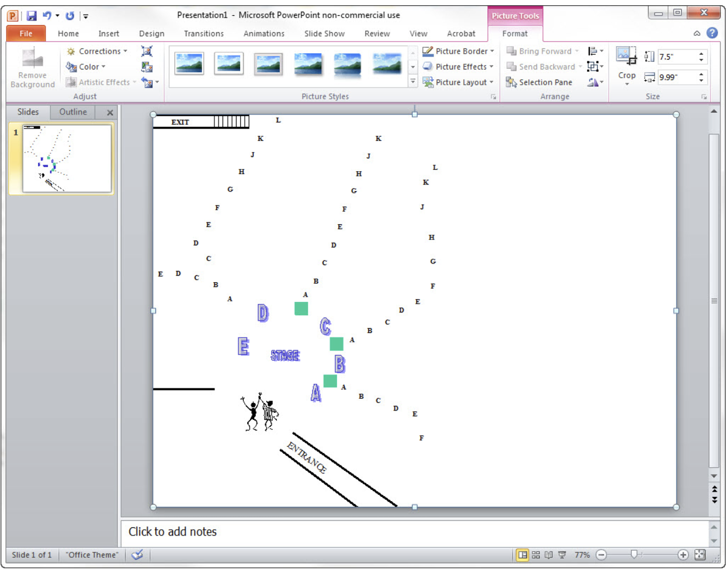Open the undo history dropdown arrow
728x570 pixels.
pos(57,16)
